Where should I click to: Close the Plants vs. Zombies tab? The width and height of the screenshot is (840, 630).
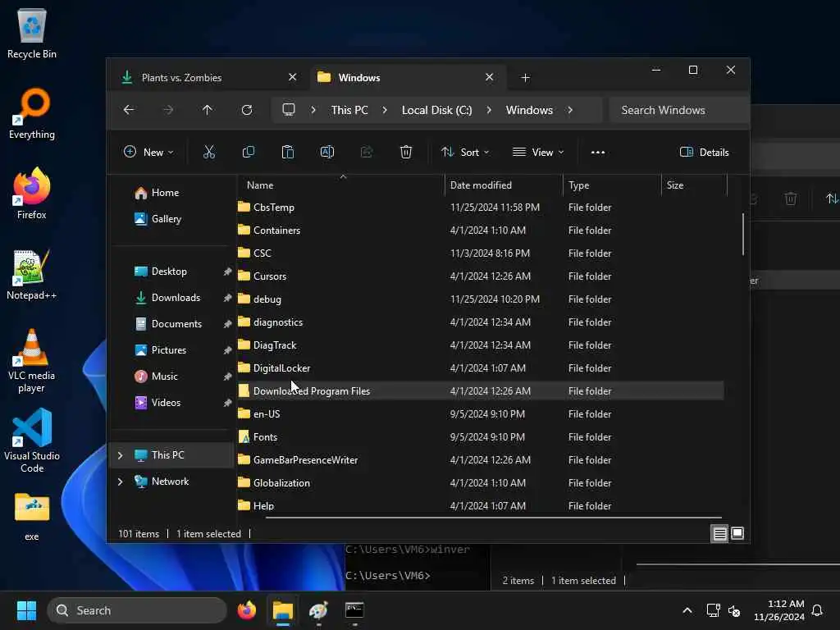point(293,77)
